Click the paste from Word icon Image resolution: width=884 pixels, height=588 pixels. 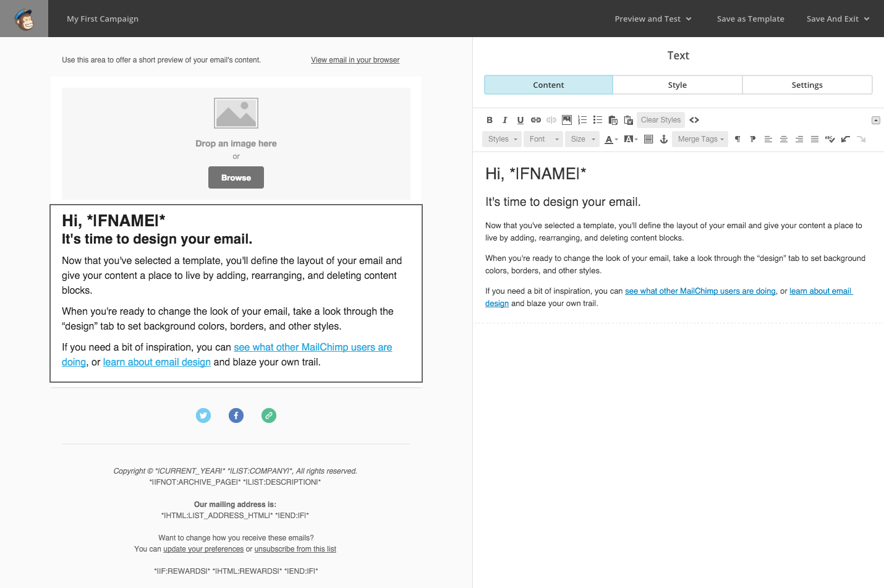pyautogui.click(x=629, y=120)
